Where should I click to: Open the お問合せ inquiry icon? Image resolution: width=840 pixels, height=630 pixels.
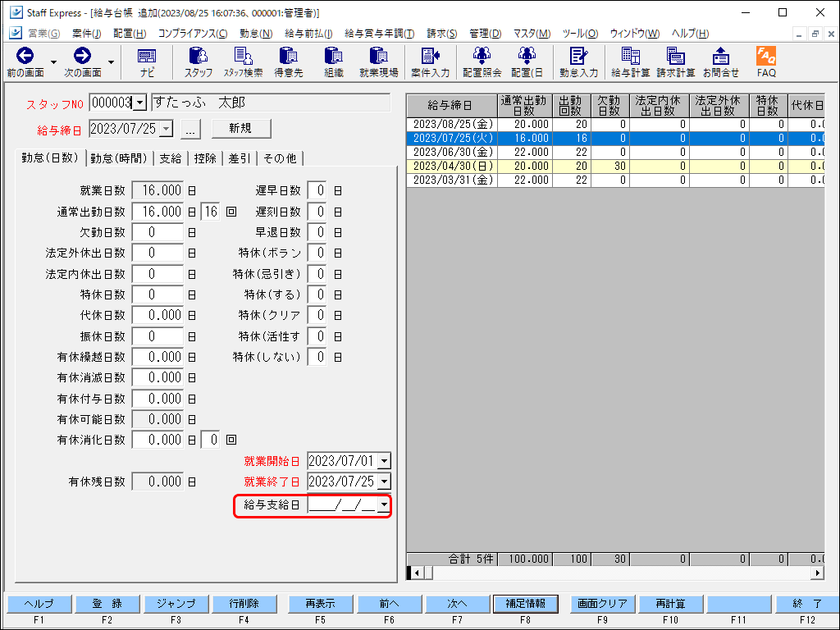[720, 62]
